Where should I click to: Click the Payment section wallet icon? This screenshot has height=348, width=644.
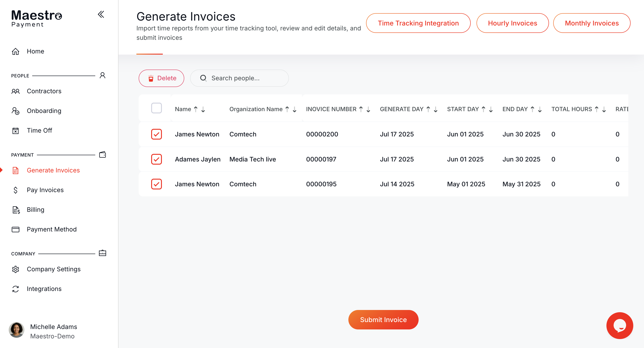(102, 155)
